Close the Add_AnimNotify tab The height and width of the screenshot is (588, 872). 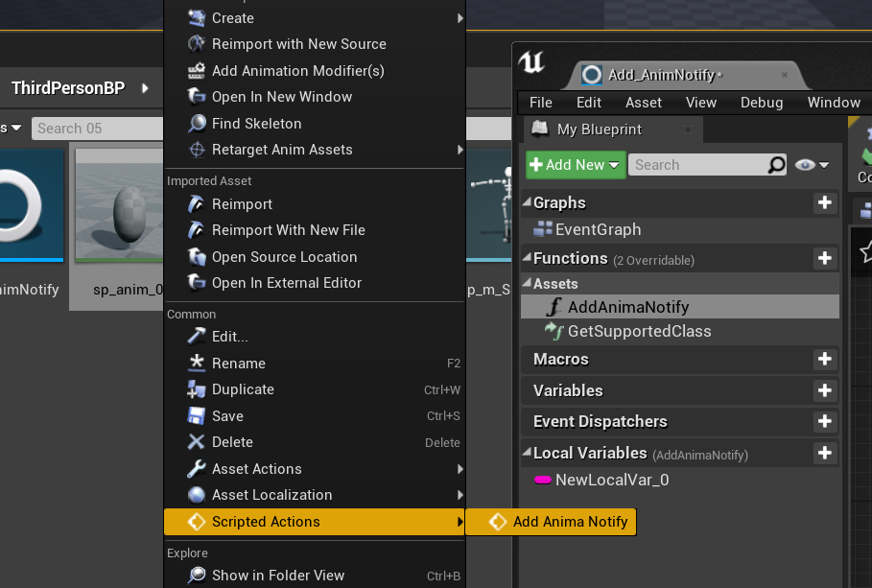[x=785, y=75]
